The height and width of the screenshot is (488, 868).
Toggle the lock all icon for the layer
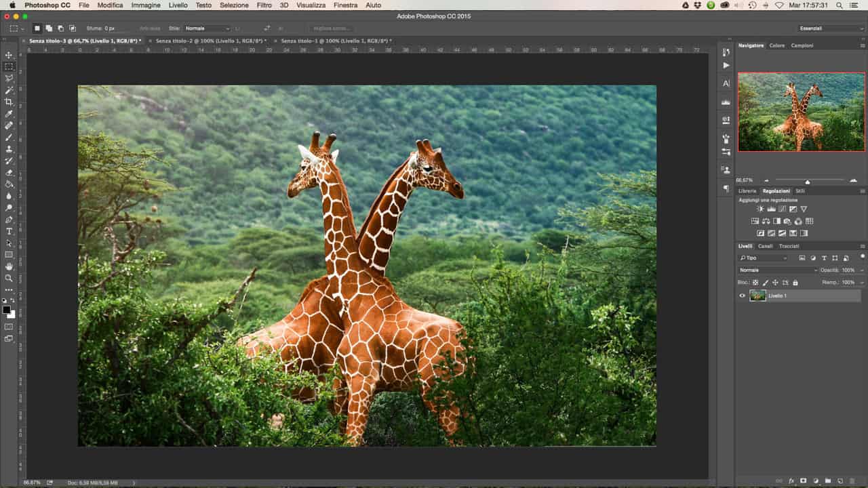pyautogui.click(x=794, y=282)
